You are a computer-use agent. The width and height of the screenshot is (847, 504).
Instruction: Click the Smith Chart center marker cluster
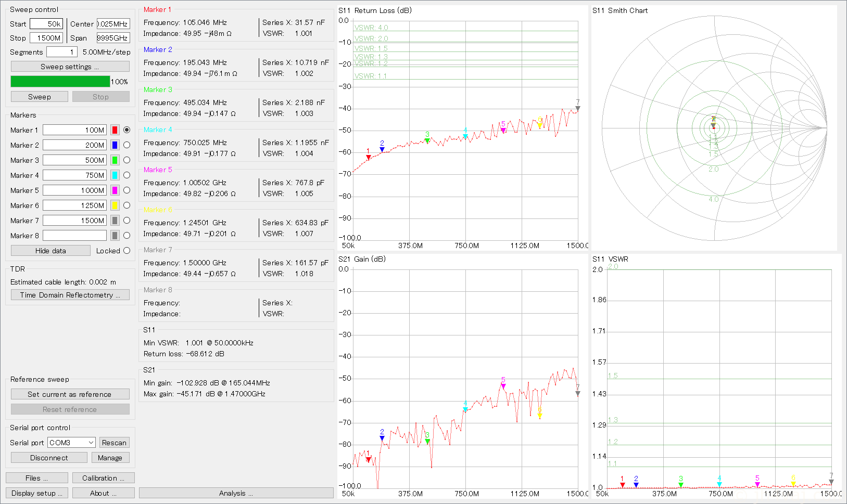[714, 124]
